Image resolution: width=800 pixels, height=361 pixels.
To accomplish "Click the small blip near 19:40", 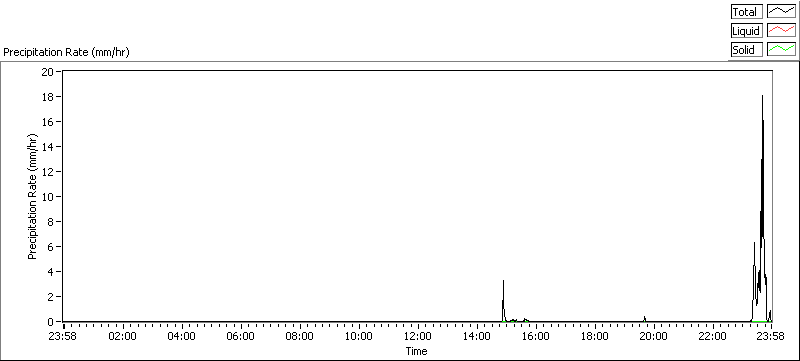I will [x=644, y=318].
